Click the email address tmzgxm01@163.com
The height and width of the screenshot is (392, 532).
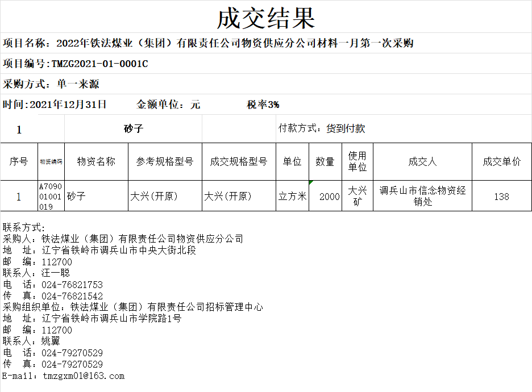click(83, 376)
